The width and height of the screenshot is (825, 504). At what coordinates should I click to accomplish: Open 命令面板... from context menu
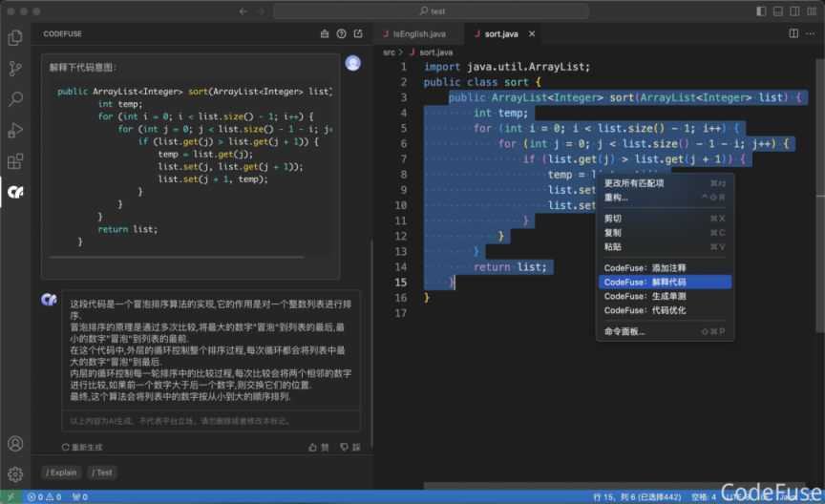pos(665,331)
